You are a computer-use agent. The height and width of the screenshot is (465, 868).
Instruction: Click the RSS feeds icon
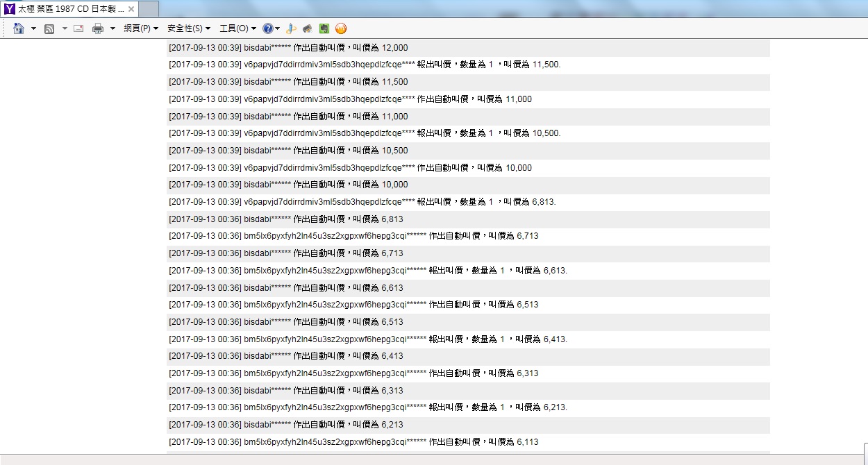(x=49, y=28)
